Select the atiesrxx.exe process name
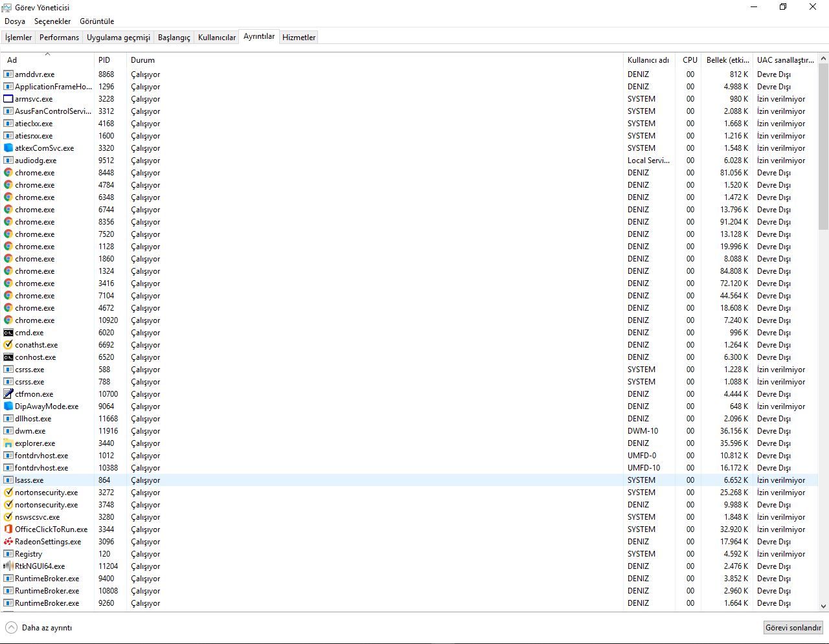Screen dimensions: 829x644 pos(34,136)
